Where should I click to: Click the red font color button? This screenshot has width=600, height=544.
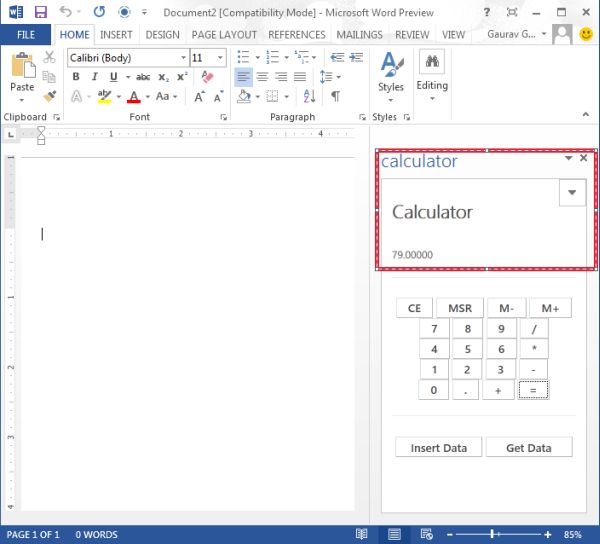coord(134,96)
